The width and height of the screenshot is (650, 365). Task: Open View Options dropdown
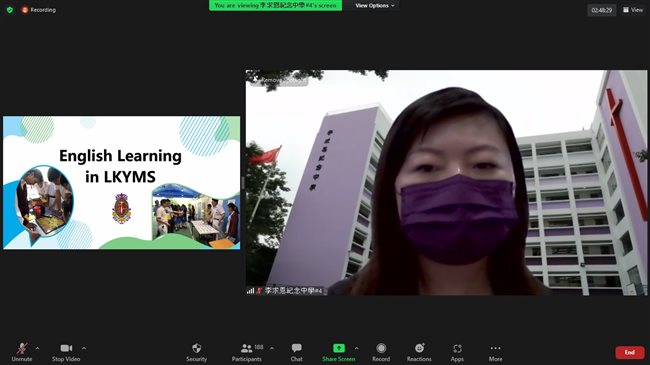(x=375, y=5)
